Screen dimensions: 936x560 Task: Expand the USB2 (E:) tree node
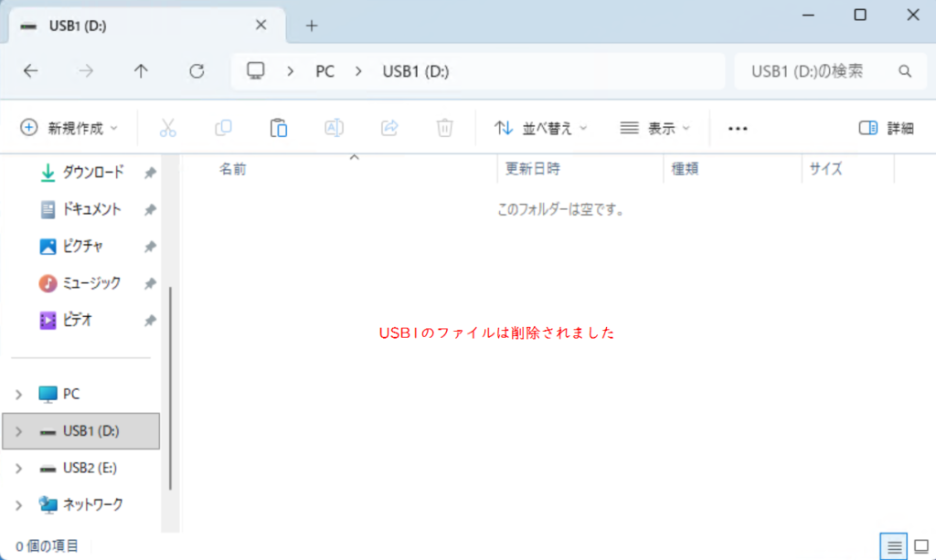point(19,468)
